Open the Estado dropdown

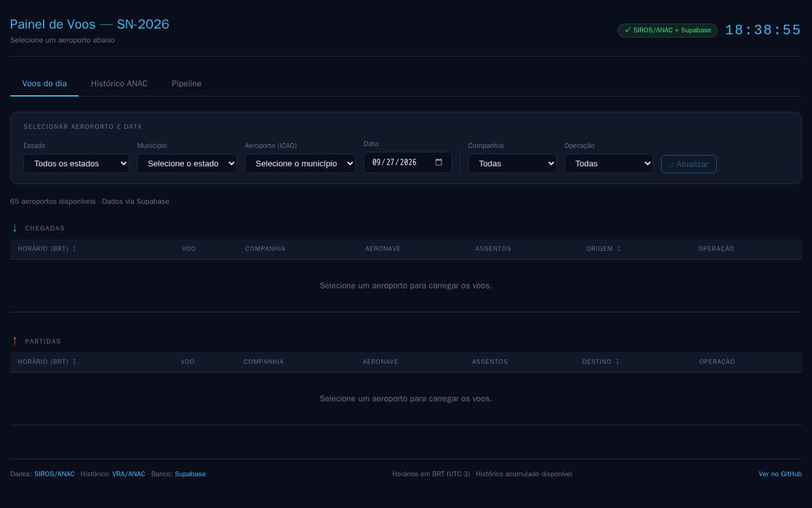pyautogui.click(x=76, y=163)
